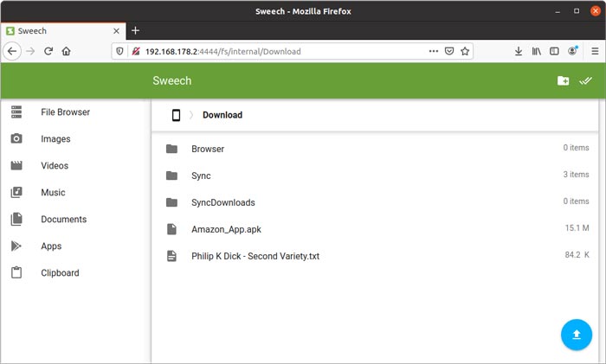The width and height of the screenshot is (606, 364).
Task: Click the SyncDownloads folder icon
Action: [171, 202]
